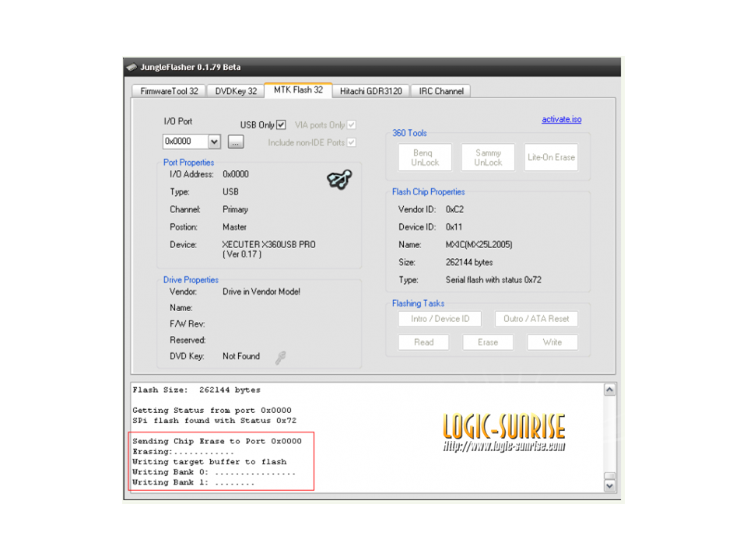Screen dimensions: 747x560
Task: Click the 'Writing Bank 0:' log line
Action: pos(214,472)
